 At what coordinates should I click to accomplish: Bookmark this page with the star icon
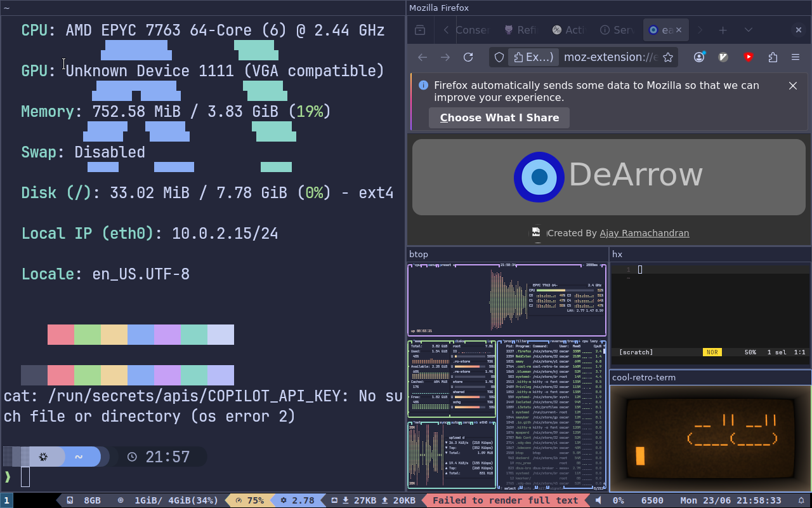coord(667,57)
